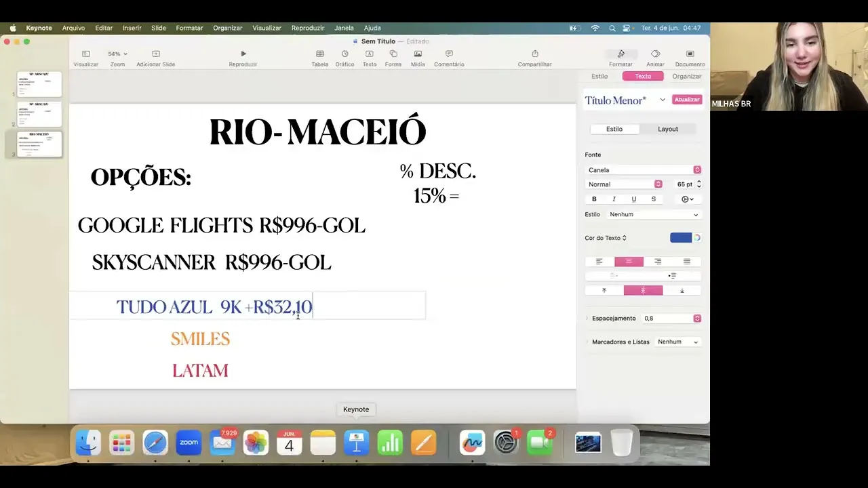This screenshot has width=868, height=488.
Task: Select the Layout segment under Texto
Action: tap(668, 129)
